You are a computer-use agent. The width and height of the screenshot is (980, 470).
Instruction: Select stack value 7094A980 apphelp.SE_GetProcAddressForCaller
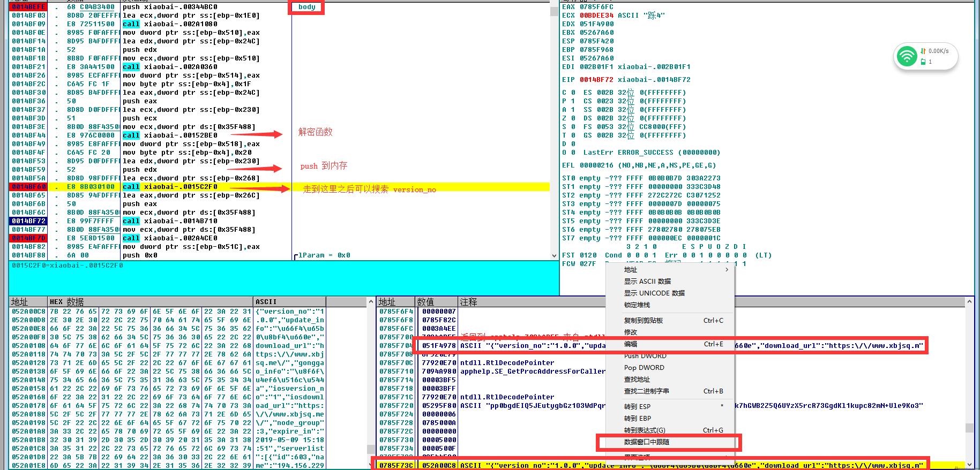pos(514,372)
